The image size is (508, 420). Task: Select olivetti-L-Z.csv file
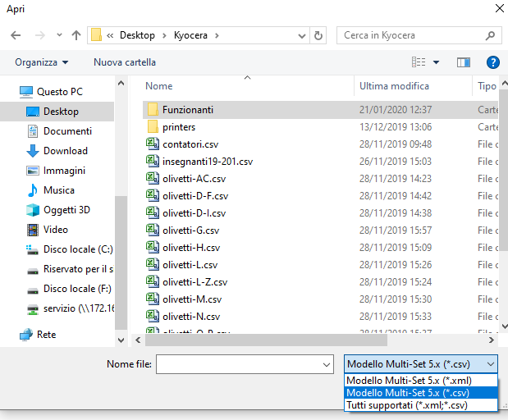(195, 281)
